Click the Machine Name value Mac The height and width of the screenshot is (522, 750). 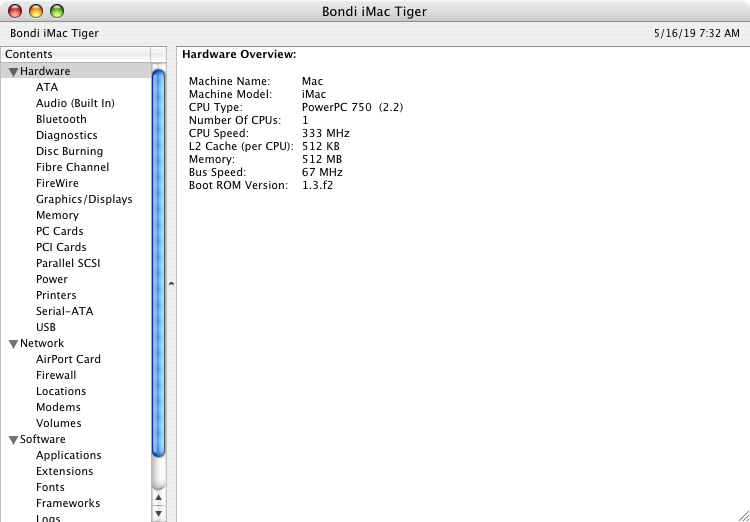(x=312, y=81)
